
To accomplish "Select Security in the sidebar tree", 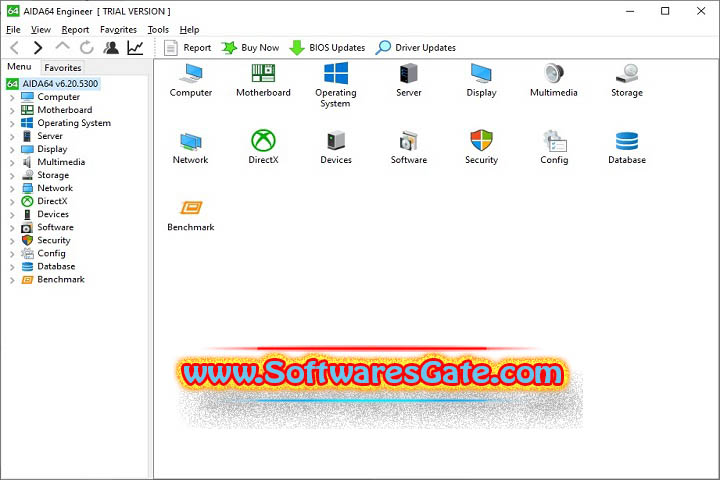I will point(54,240).
